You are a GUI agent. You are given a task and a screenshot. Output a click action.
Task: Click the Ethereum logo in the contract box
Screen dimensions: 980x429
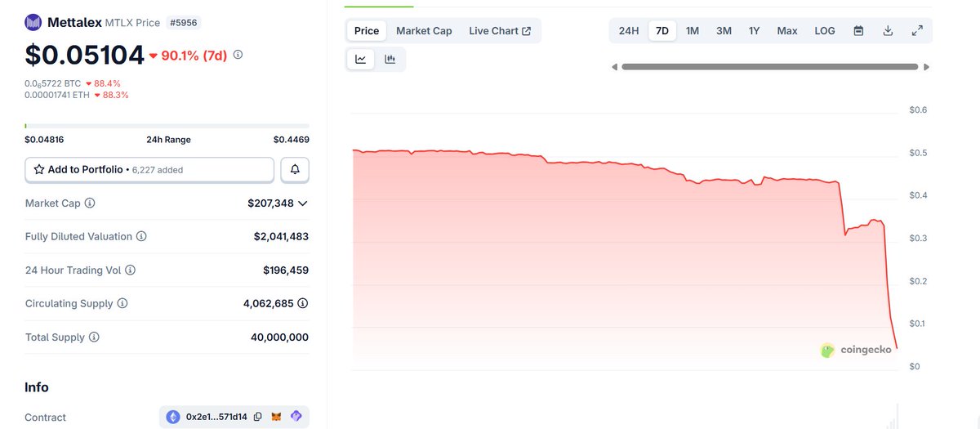pyautogui.click(x=173, y=417)
